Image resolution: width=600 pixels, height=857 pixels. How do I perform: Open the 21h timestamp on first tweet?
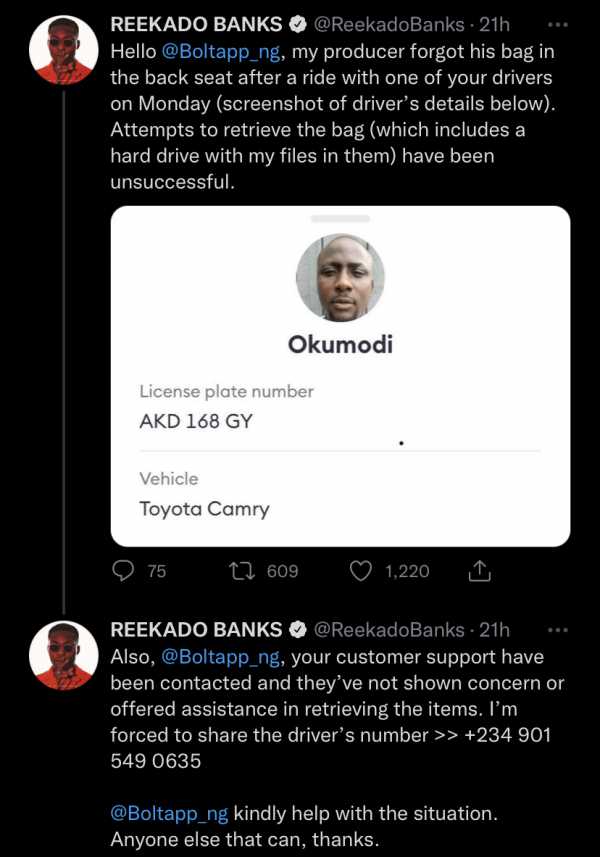pos(494,24)
